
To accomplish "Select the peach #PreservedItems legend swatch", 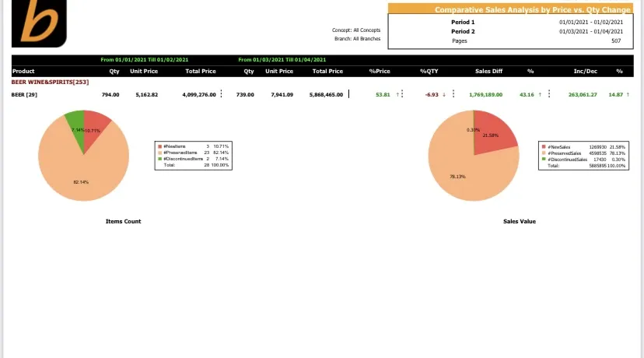I will pos(159,153).
